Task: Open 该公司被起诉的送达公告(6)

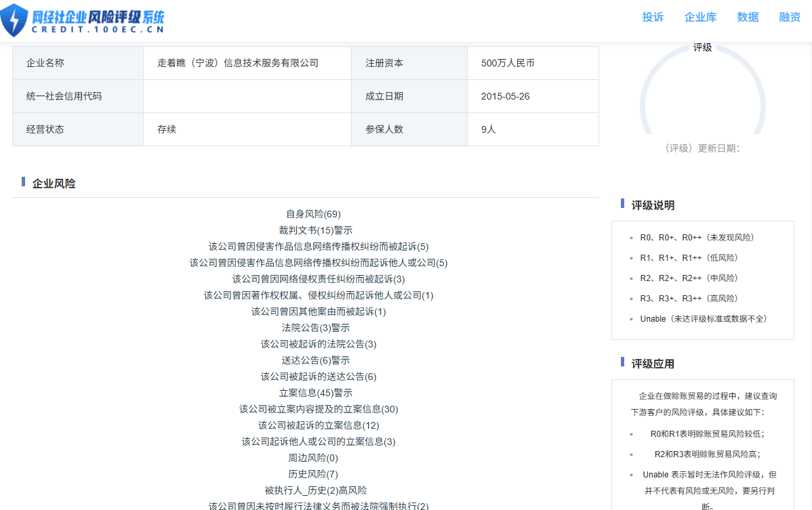Action: pyautogui.click(x=319, y=377)
